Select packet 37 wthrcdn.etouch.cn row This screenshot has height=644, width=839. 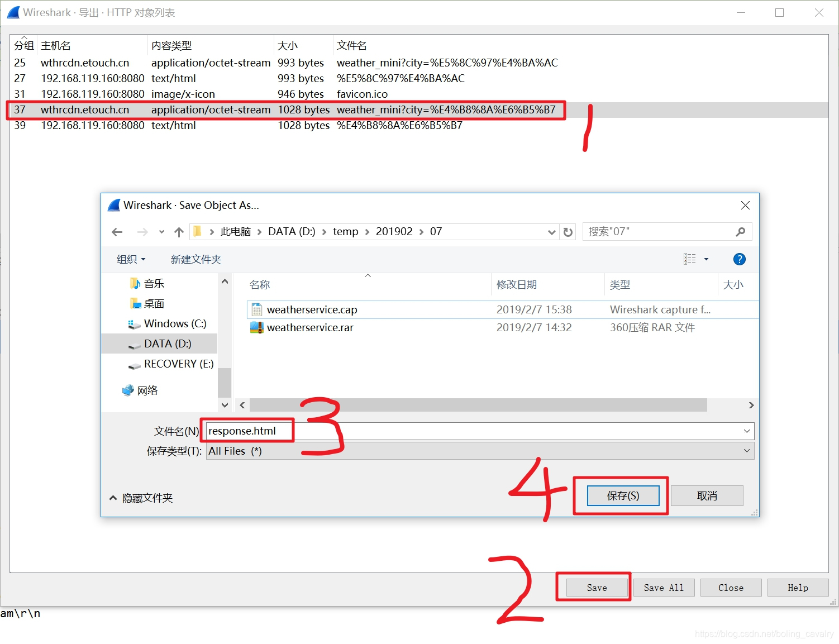(x=419, y=109)
